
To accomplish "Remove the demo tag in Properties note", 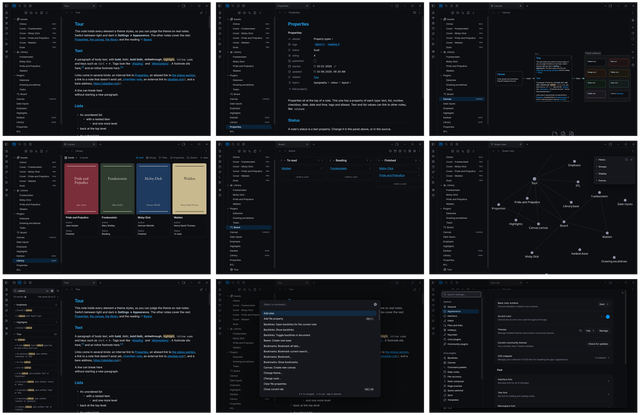I will (x=324, y=44).
